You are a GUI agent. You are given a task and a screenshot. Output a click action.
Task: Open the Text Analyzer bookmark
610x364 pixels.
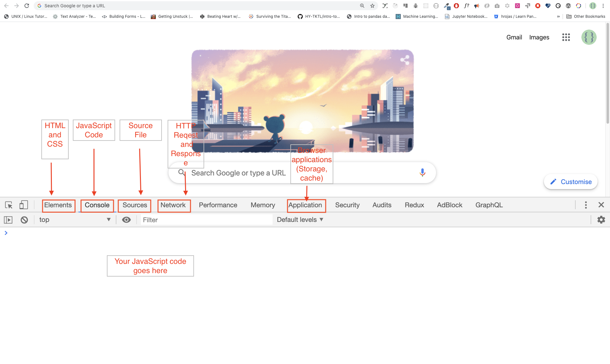[74, 17]
